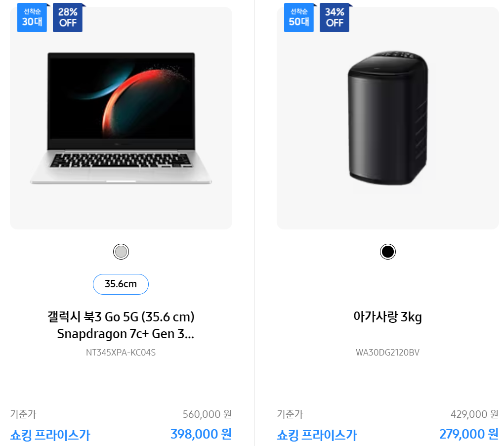Click the 아가사랑 3kg product title

click(387, 317)
